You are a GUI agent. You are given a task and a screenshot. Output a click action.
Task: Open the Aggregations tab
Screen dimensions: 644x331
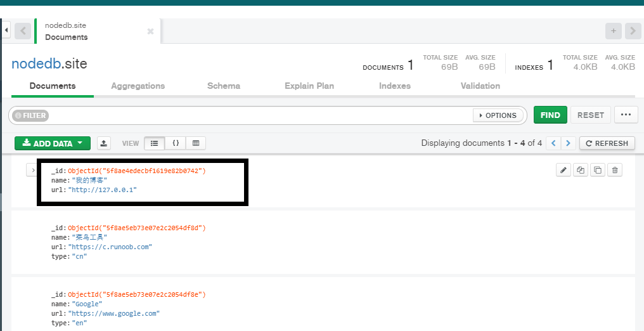tap(138, 86)
